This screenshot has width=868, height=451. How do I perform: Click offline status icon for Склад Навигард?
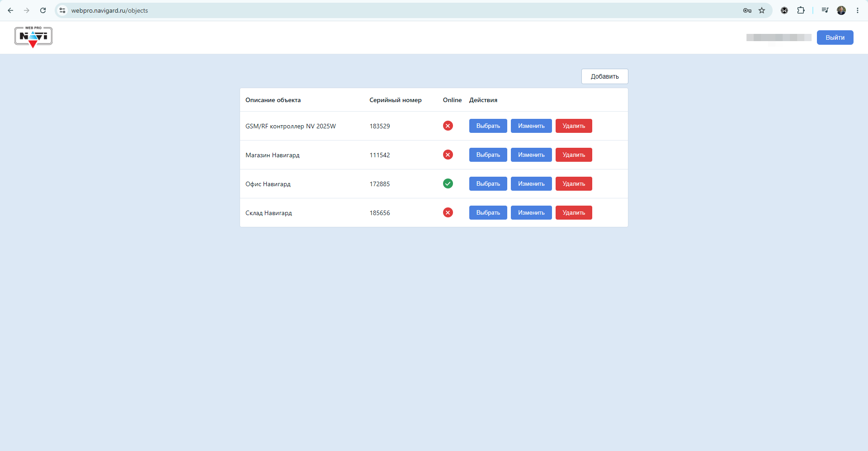click(448, 212)
